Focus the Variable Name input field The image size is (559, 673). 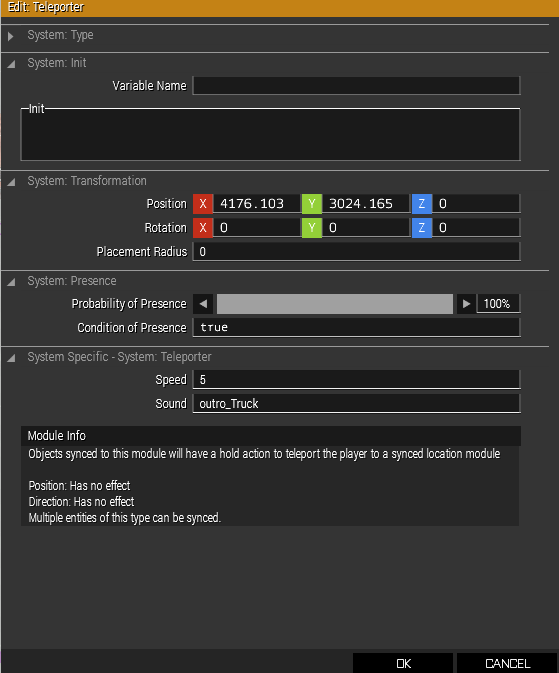coord(356,86)
